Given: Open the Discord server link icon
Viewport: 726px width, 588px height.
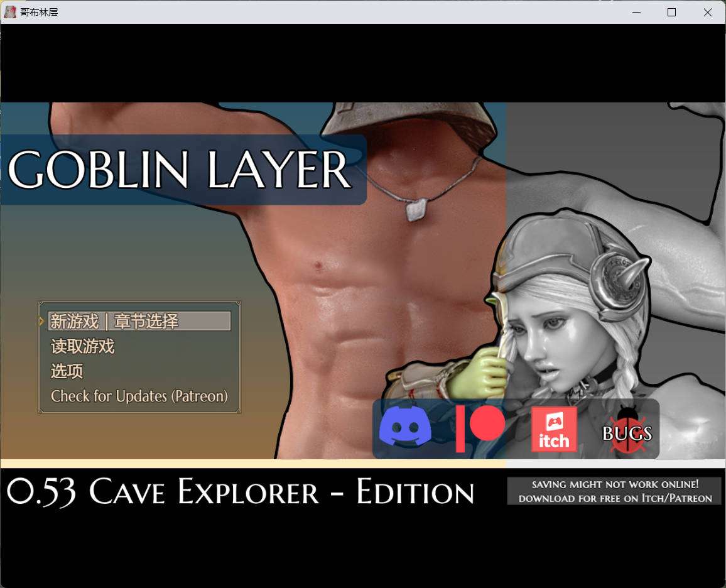Looking at the screenshot, I should tap(405, 428).
